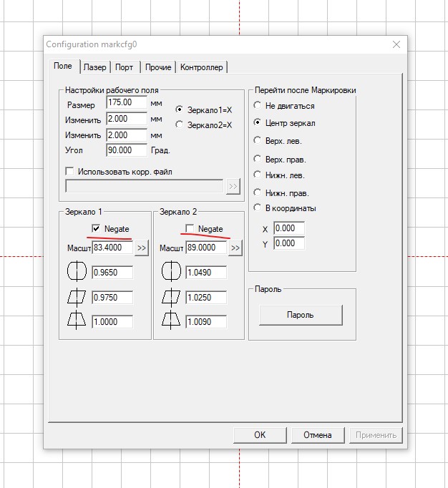448x488 pixels.
Task: Click the Пароль button
Action: [300, 315]
